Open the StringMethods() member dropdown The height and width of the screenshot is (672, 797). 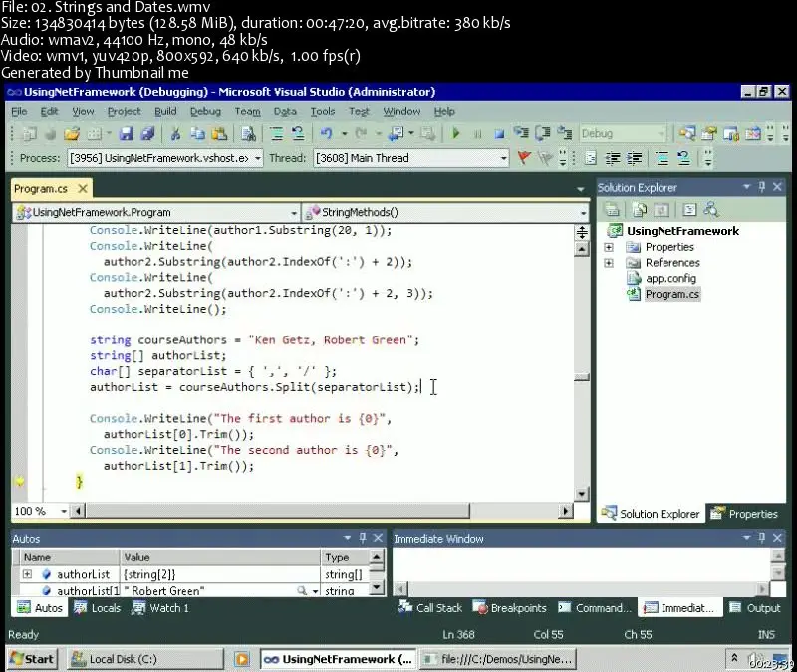pyautogui.click(x=583, y=213)
